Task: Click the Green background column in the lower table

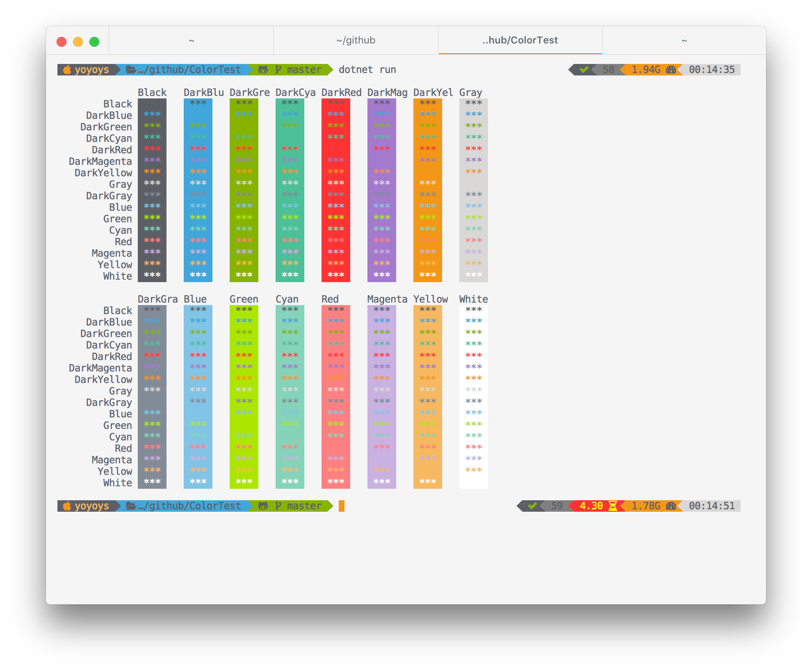Action: [x=244, y=397]
